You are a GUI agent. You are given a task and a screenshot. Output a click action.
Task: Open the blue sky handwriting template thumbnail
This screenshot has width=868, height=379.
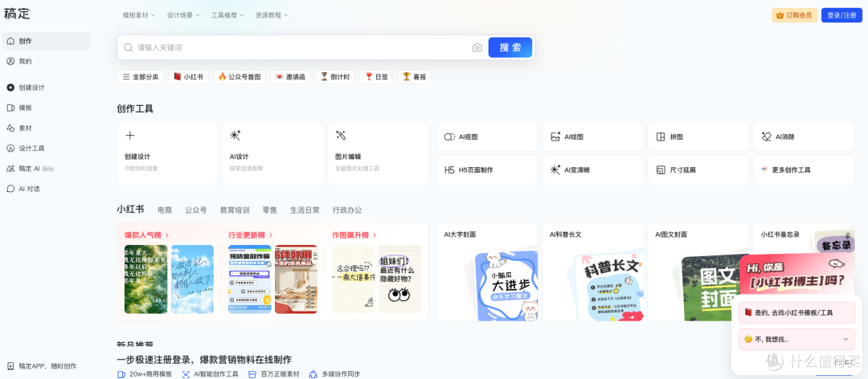192,279
